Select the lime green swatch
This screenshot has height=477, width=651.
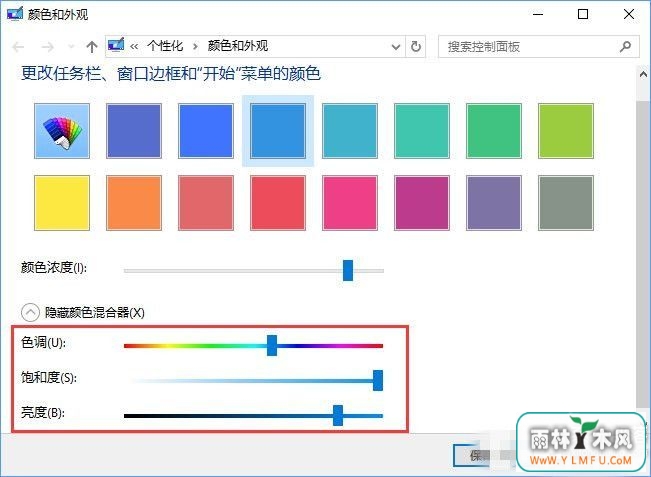566,131
